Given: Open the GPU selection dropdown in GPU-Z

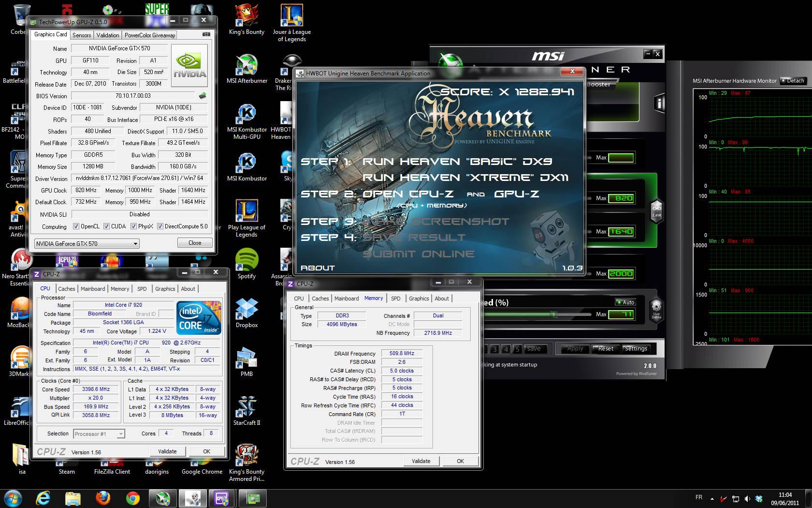Looking at the screenshot, I should (x=87, y=243).
